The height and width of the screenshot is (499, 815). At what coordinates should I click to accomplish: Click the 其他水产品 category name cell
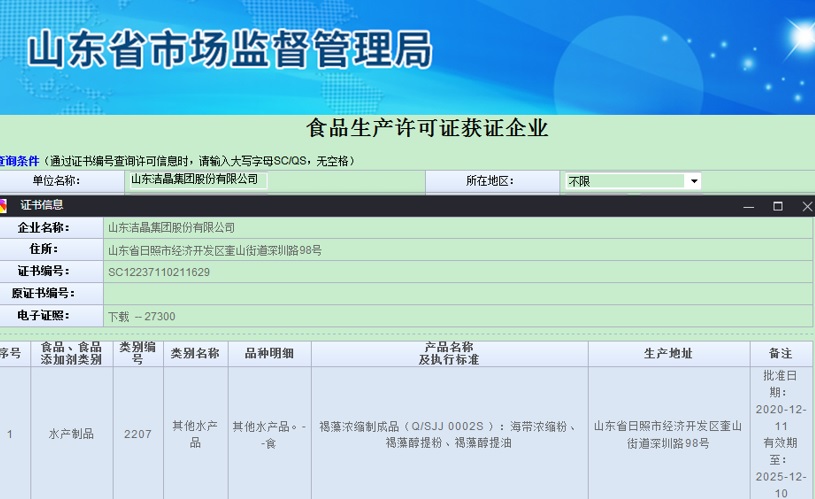pyautogui.click(x=195, y=434)
